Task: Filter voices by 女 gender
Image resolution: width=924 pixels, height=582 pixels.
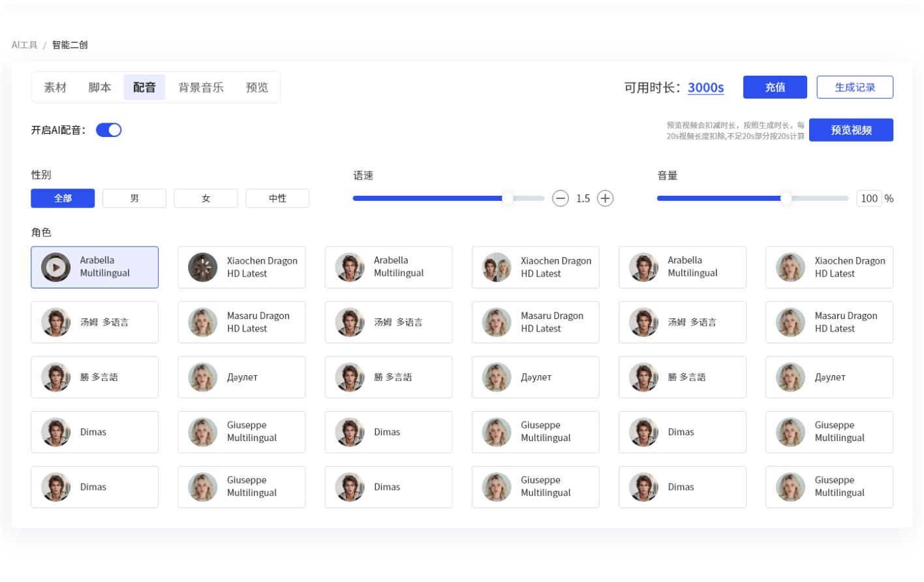Action: (206, 198)
